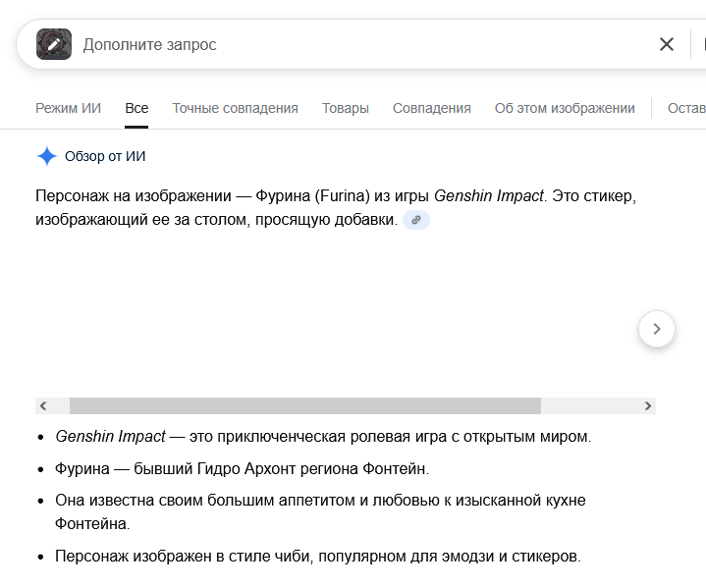The height and width of the screenshot is (588, 706).
Task: Click the 'Обзор от ИИ' heading
Action: coord(105,156)
